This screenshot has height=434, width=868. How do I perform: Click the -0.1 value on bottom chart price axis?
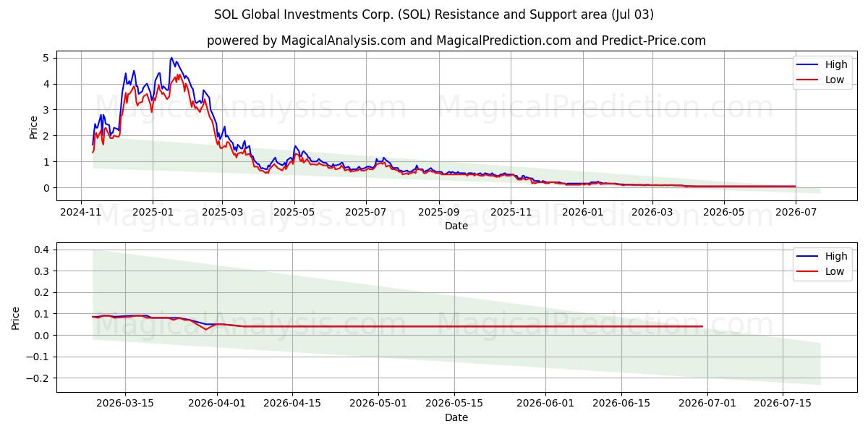(39, 357)
